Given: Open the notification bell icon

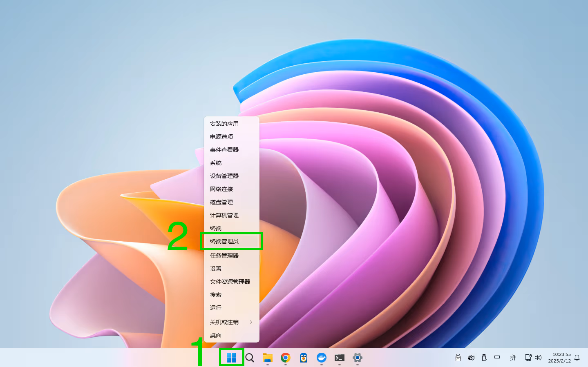Looking at the screenshot, I should pos(577,358).
